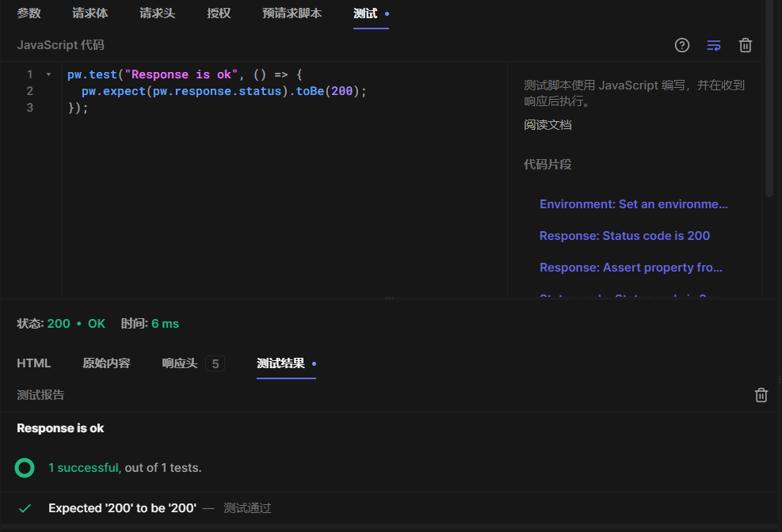
Task: Toggle line wrapping in the code editor
Action: click(x=714, y=45)
